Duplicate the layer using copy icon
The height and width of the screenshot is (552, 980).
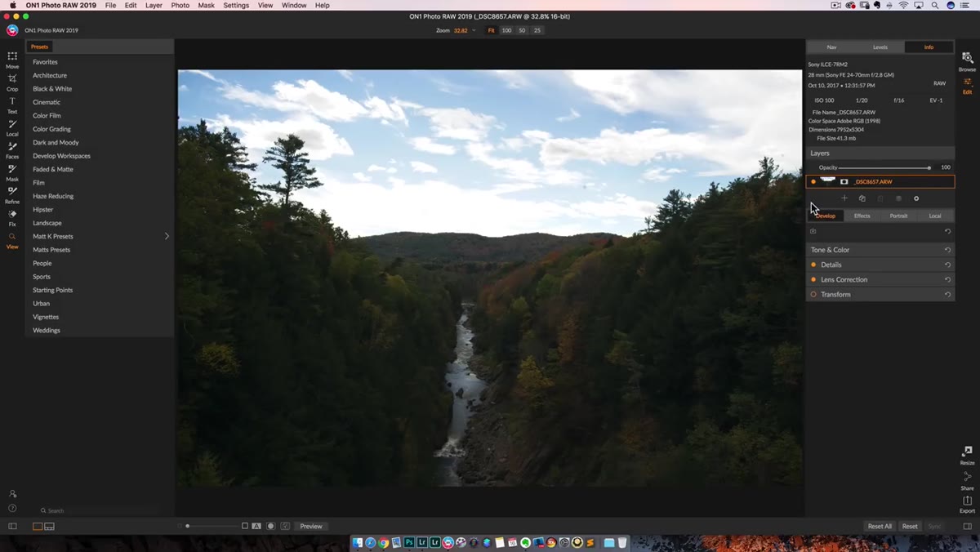coord(862,198)
